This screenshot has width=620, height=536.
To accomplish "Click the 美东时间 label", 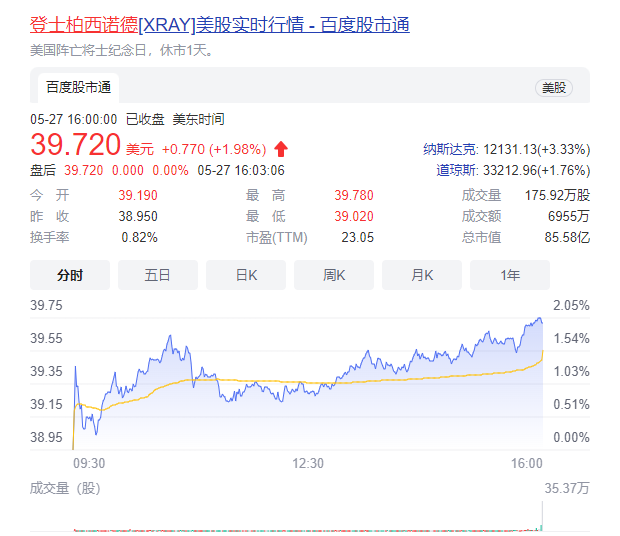I will click(198, 119).
